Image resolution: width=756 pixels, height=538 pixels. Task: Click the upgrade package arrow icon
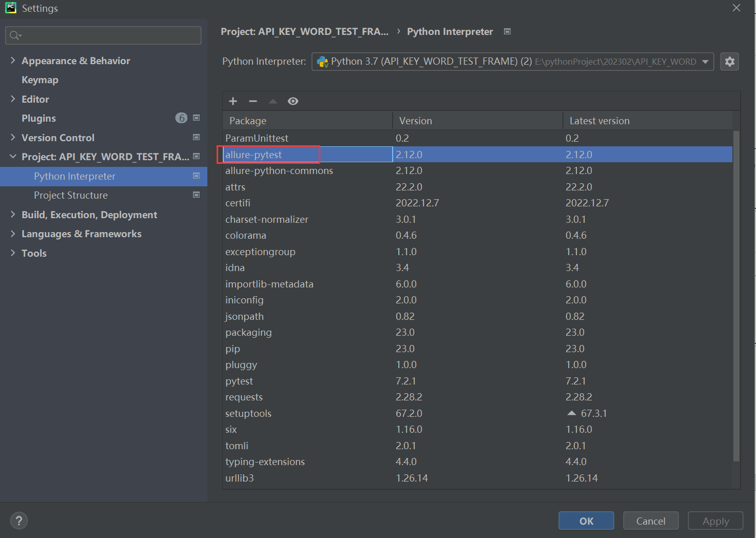(273, 101)
